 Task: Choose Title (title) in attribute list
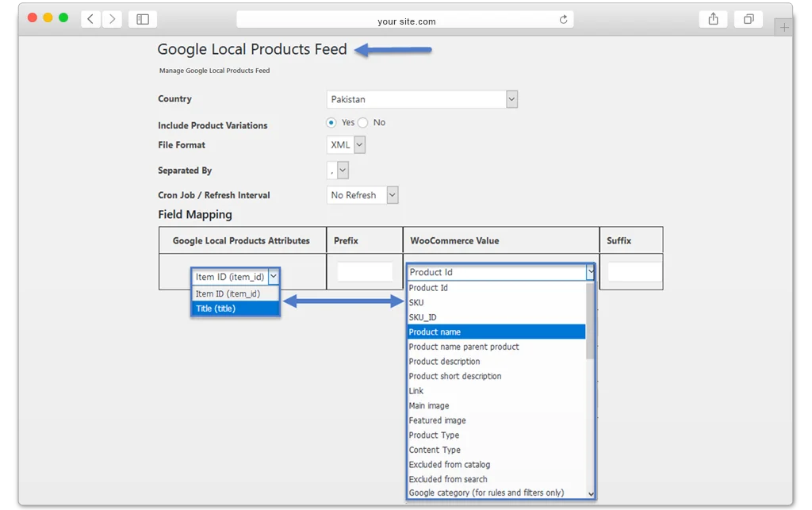235,309
